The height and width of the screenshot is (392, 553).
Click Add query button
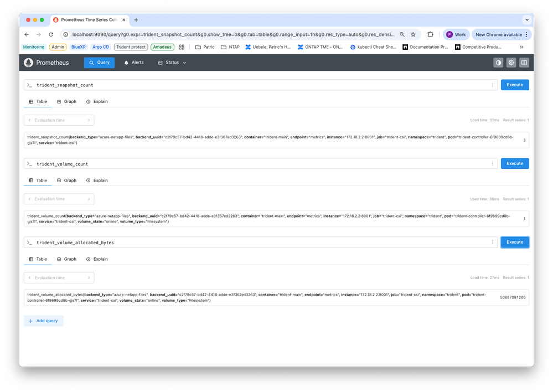coord(44,321)
